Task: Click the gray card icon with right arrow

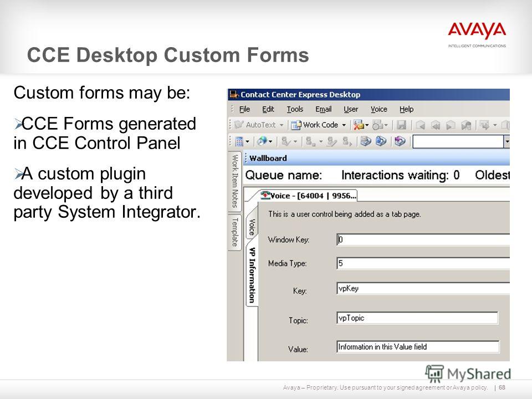Action: [x=484, y=125]
